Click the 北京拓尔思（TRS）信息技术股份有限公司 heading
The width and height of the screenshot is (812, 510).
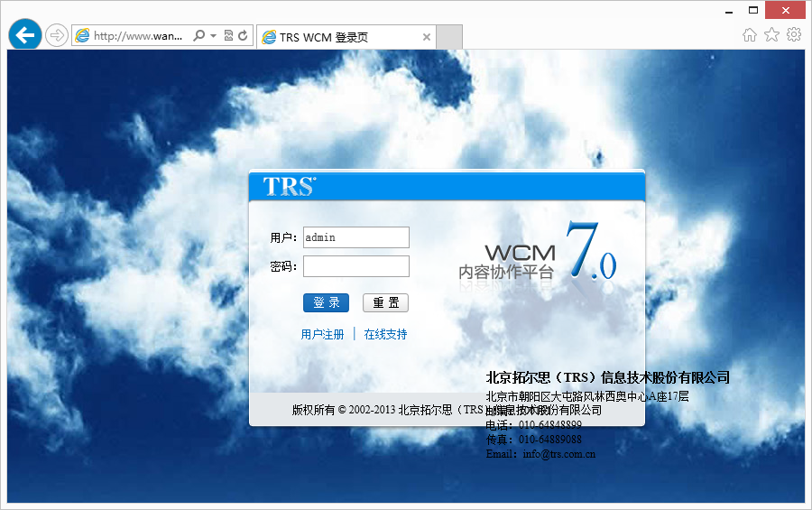[x=608, y=377]
